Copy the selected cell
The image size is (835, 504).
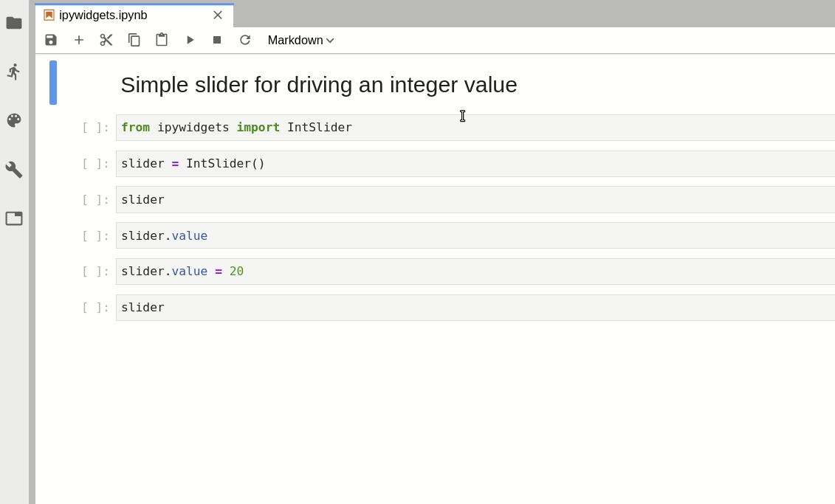(x=134, y=40)
